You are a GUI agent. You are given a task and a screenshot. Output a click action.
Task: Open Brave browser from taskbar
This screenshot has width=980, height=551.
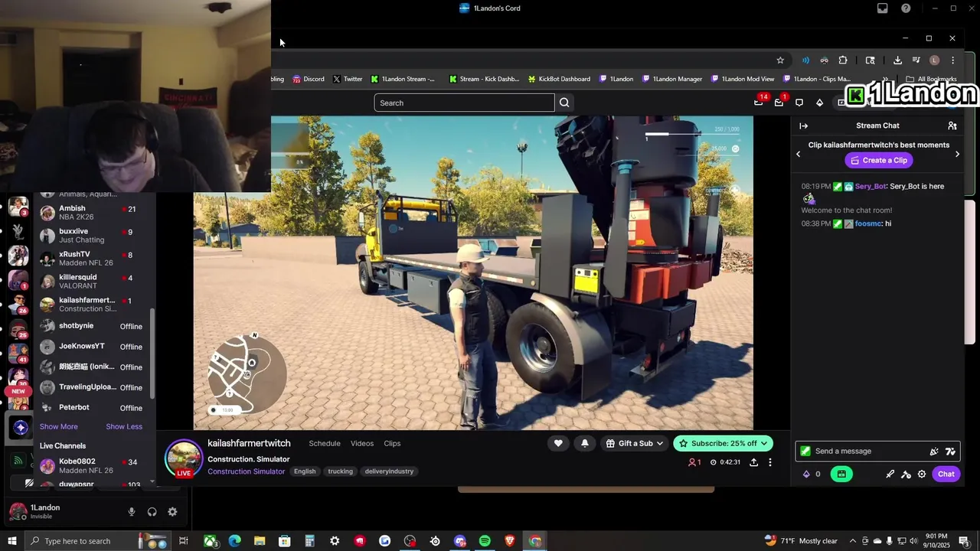tap(510, 541)
